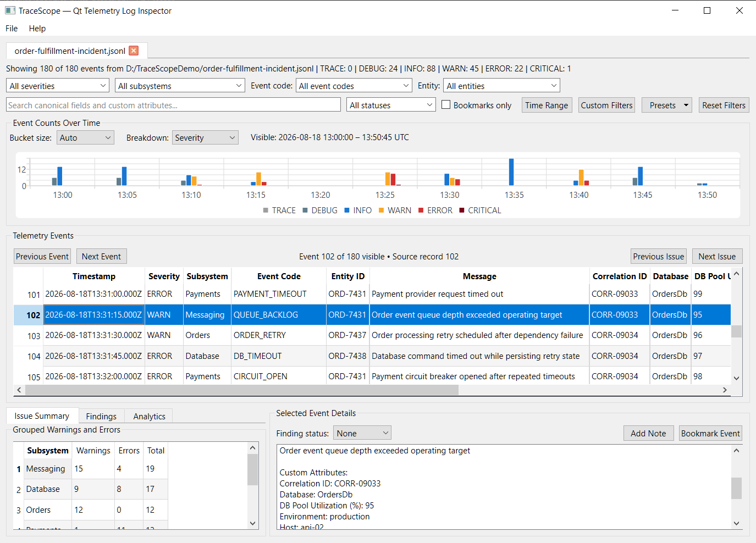The height and width of the screenshot is (543, 756).
Task: Open the All severities dropdown
Action: [58, 86]
